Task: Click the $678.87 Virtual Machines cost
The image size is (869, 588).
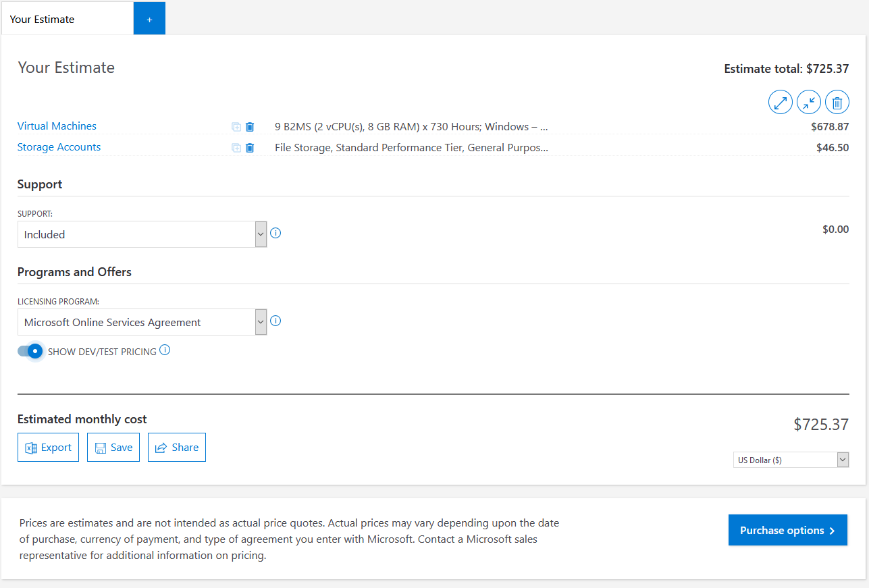Action: pos(830,126)
